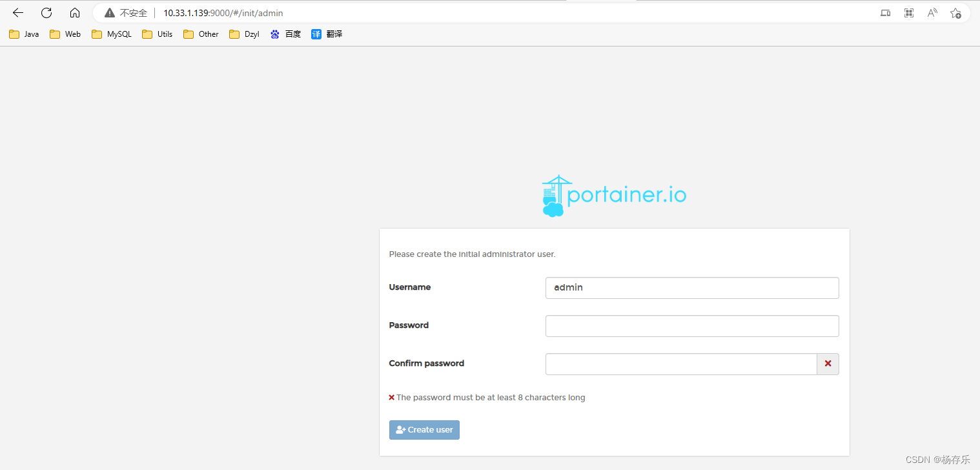The height and width of the screenshot is (470, 980).
Task: Open the 翻译 bookmark
Action: coord(327,34)
